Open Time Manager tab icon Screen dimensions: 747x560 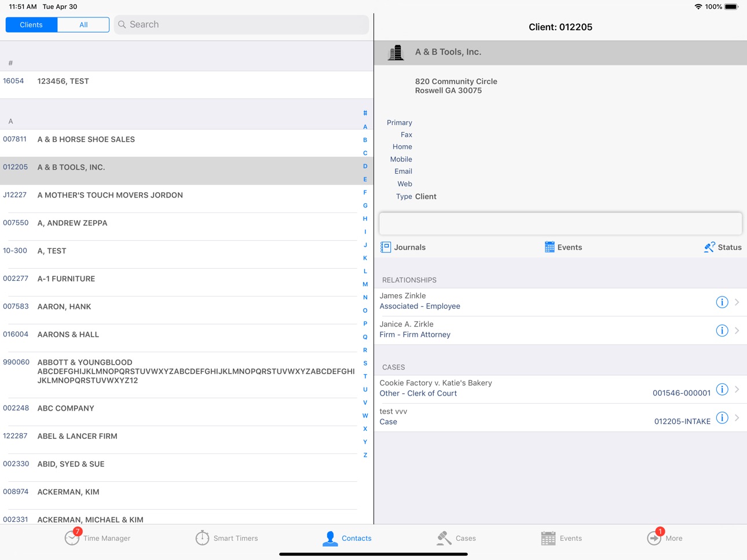click(x=72, y=537)
